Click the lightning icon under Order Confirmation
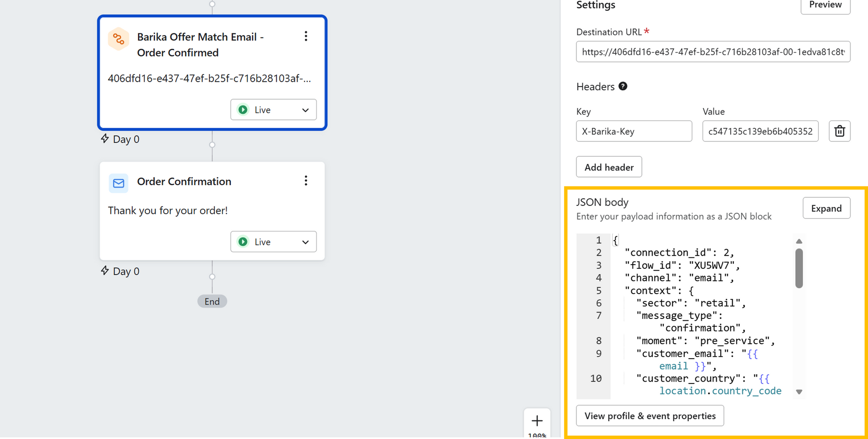 [x=105, y=271]
